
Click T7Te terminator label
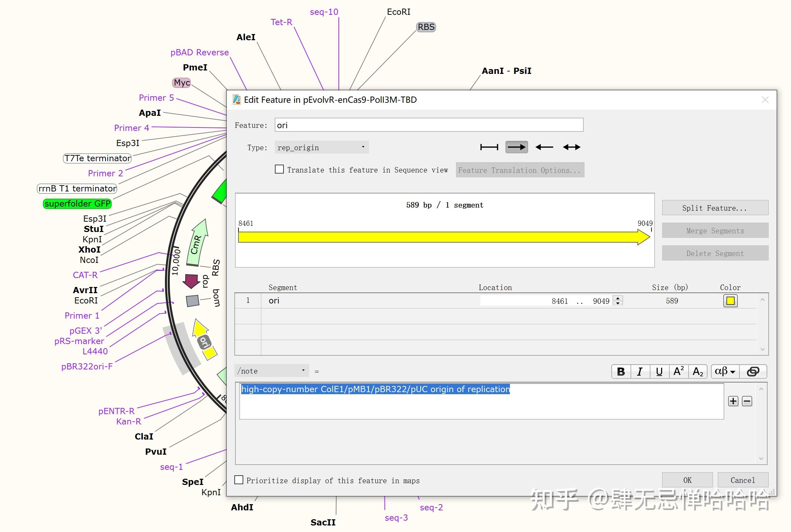pos(97,158)
